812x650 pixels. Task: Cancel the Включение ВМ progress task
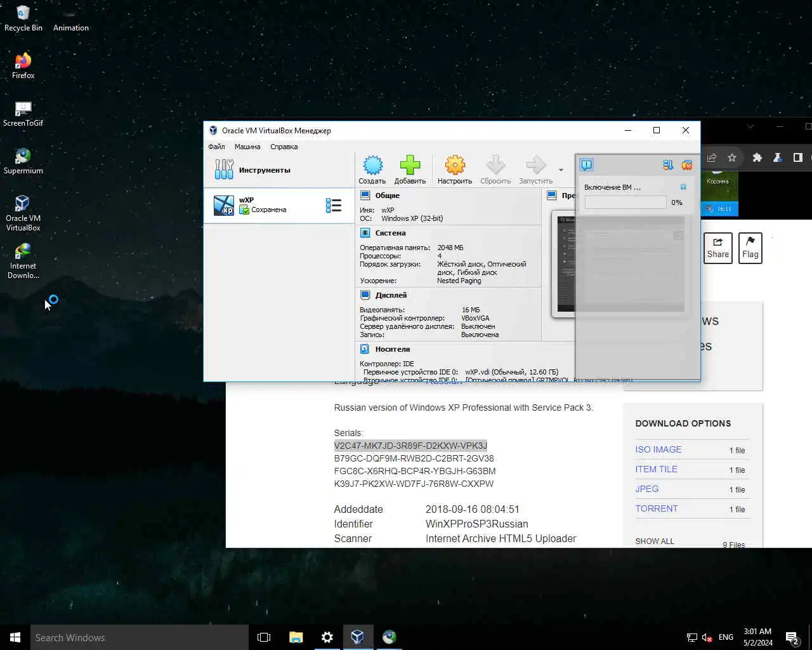(683, 187)
